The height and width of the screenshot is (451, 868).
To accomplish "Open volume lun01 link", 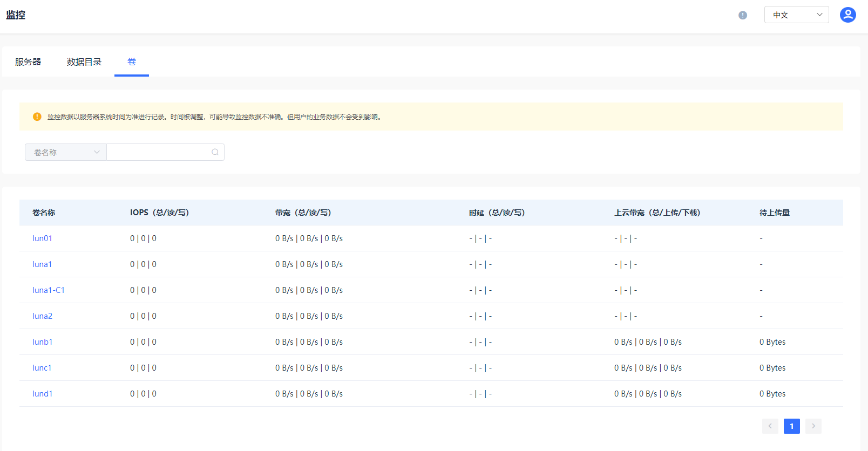I will 42,238.
